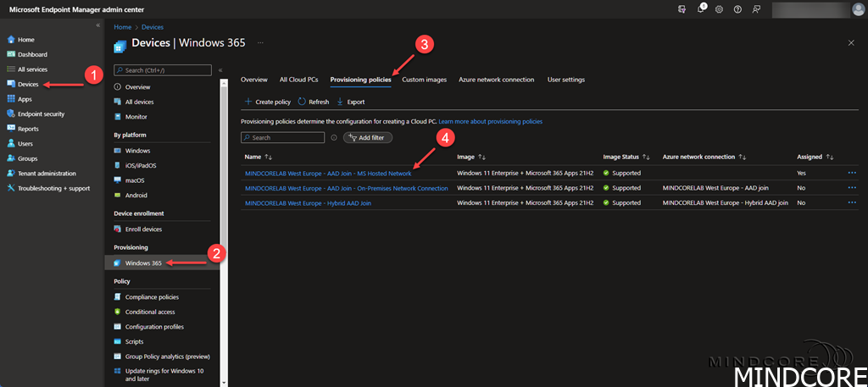
Task: Open portal settings gear icon
Action: pos(719,9)
